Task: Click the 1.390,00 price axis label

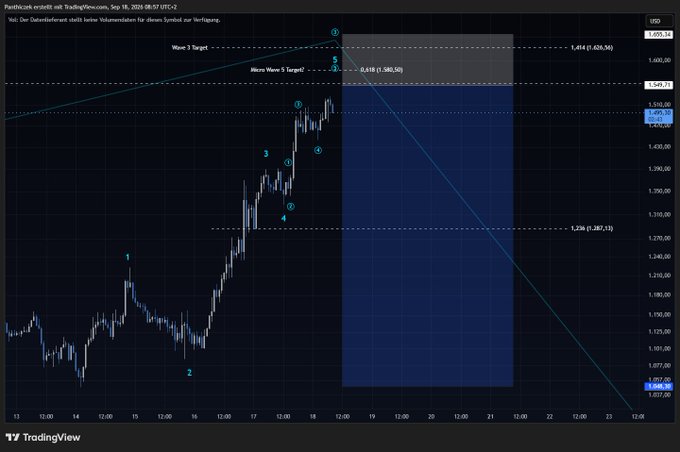Action: point(659,169)
